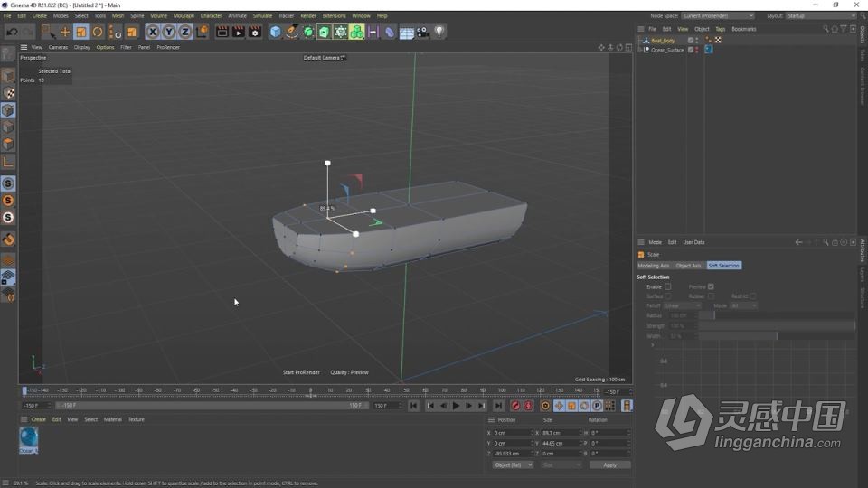This screenshot has height=488, width=868.
Task: Toggle the Preview checkbox
Action: click(x=711, y=286)
